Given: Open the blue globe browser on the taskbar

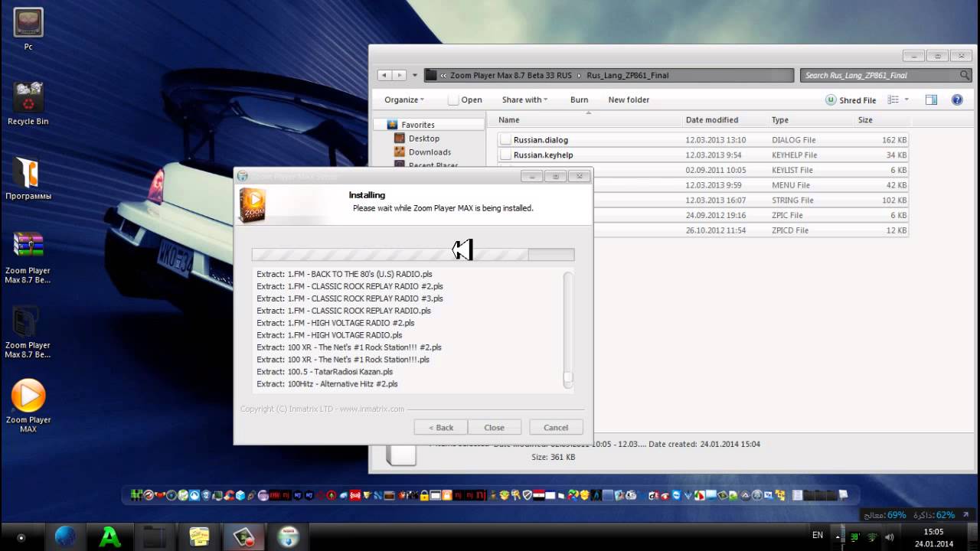Looking at the screenshot, I should (x=66, y=536).
